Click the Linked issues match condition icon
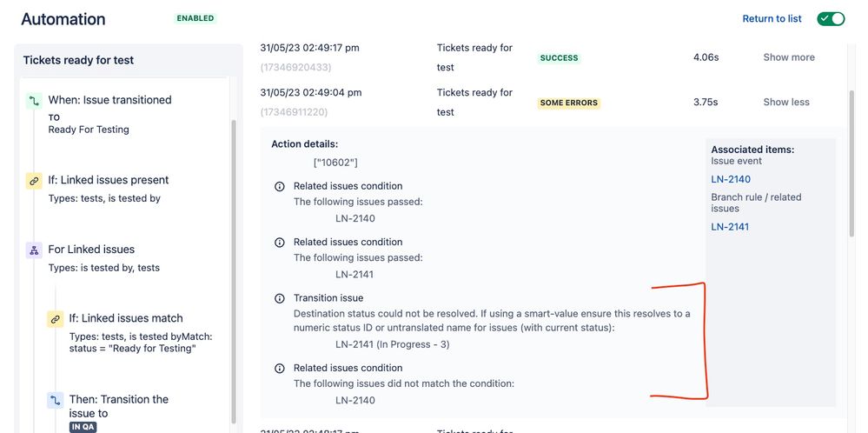This screenshot has width=868, height=433. 55,319
